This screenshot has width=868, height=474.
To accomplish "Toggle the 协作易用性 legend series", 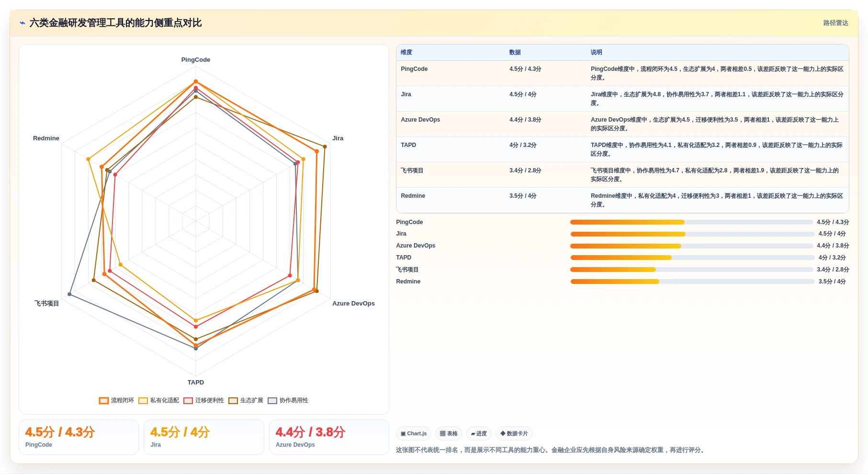I will click(x=288, y=400).
